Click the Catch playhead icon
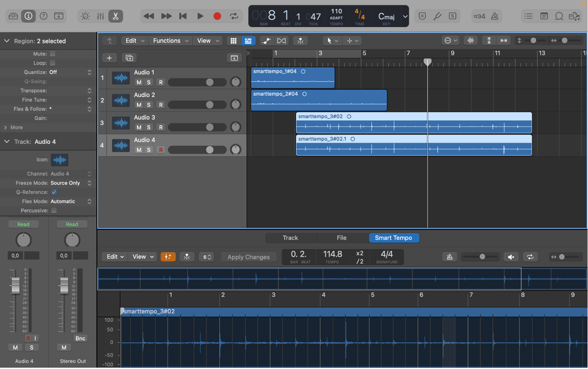The width and height of the screenshot is (588, 369). pyautogui.click(x=300, y=41)
